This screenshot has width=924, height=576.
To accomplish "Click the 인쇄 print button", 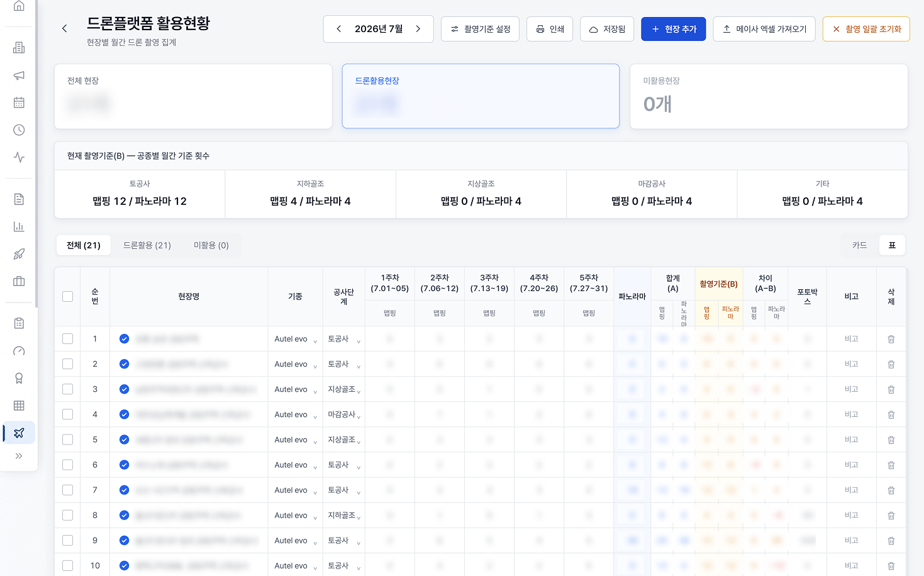I will [550, 29].
